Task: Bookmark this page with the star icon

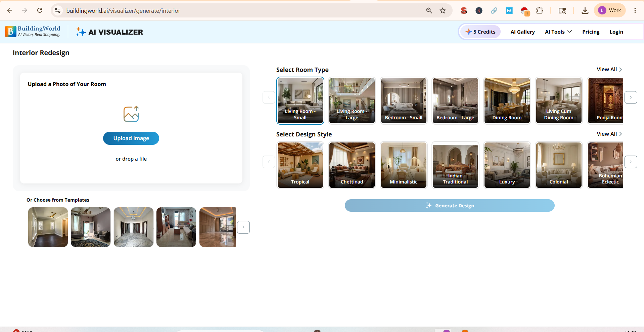Action: [x=443, y=10]
